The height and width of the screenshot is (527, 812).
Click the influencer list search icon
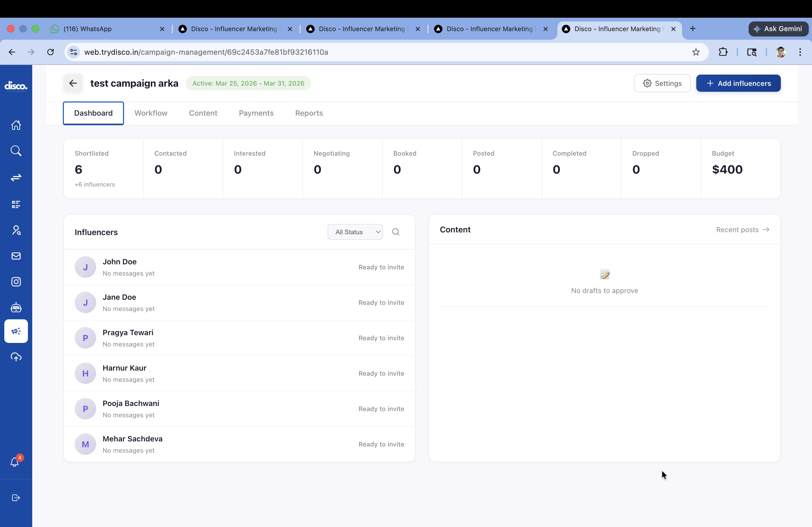(x=396, y=232)
